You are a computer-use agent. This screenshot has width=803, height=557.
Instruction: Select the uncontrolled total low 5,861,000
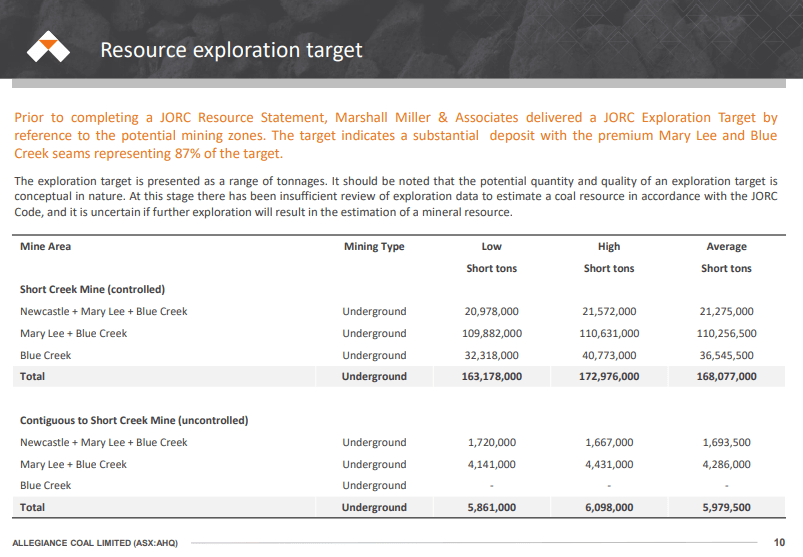pos(491,507)
